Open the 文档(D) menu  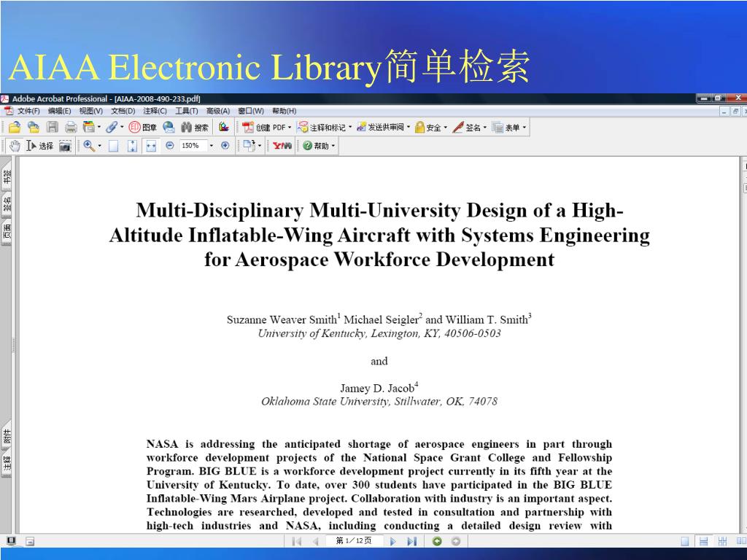click(123, 111)
